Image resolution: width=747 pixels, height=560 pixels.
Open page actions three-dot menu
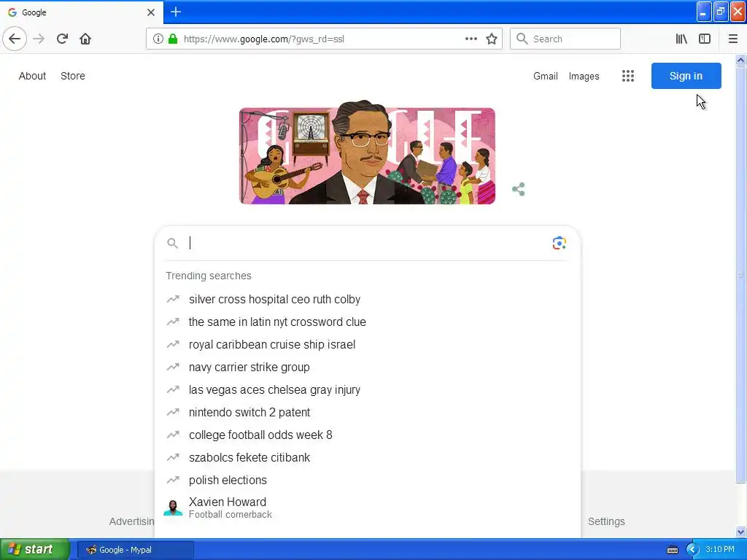[471, 39]
